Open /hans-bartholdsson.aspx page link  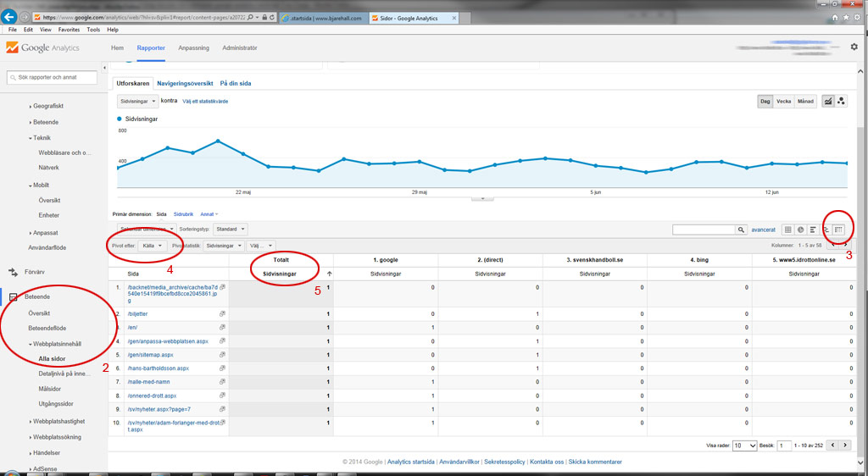[159, 368]
